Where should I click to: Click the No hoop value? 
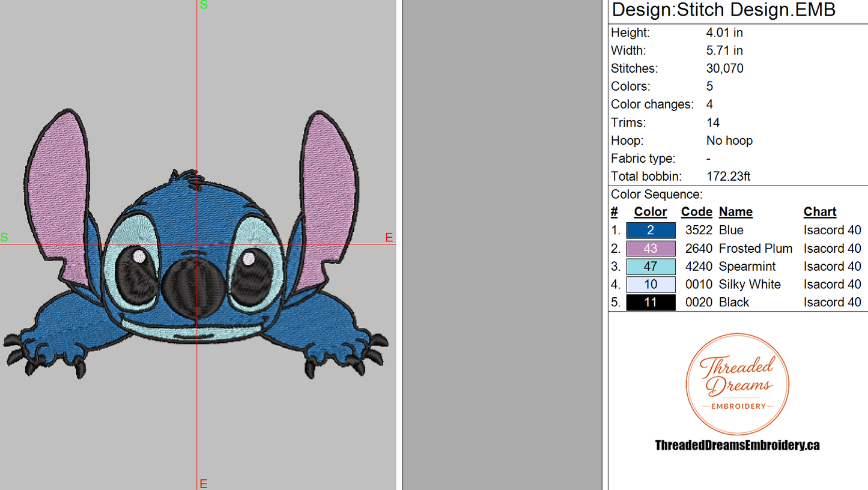729,141
